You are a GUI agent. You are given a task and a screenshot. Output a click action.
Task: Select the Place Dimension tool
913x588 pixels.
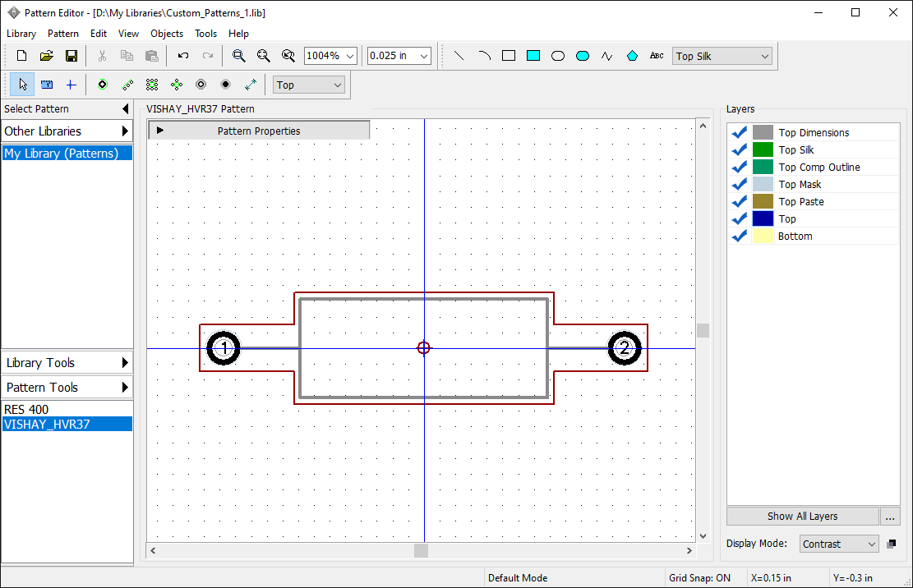(x=251, y=85)
